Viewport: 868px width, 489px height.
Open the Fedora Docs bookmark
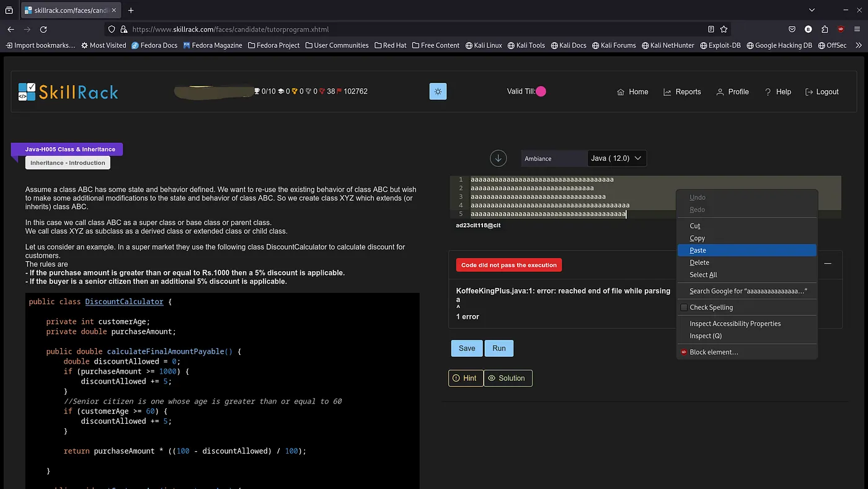tap(154, 45)
